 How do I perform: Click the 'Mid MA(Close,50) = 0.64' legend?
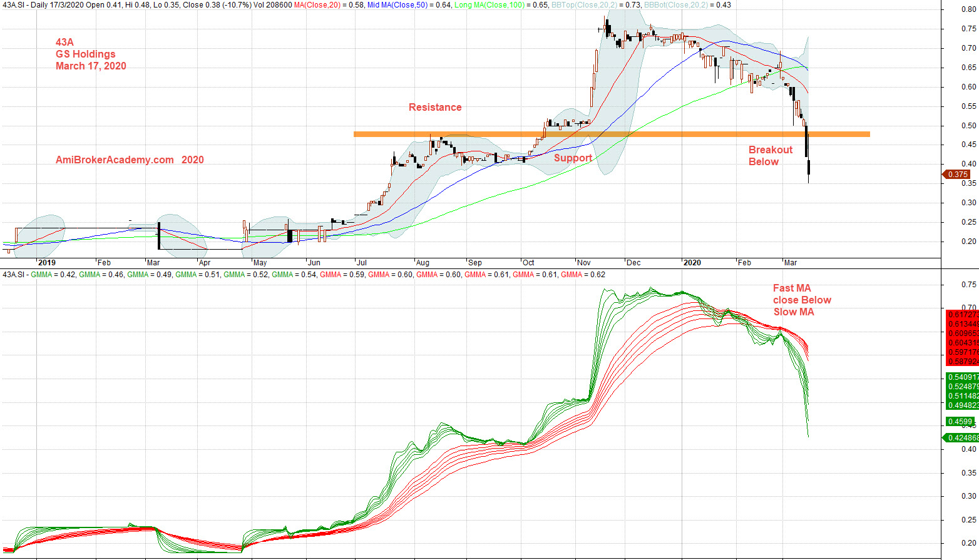point(409,5)
